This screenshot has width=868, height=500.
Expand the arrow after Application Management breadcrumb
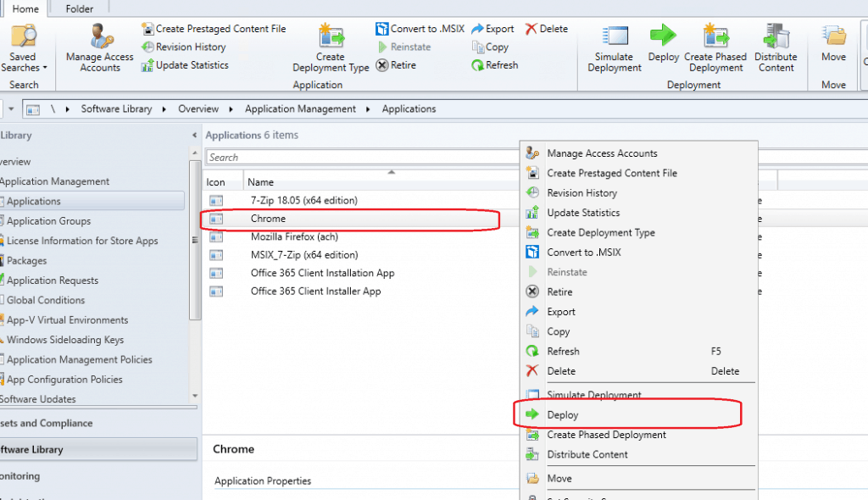(x=368, y=109)
